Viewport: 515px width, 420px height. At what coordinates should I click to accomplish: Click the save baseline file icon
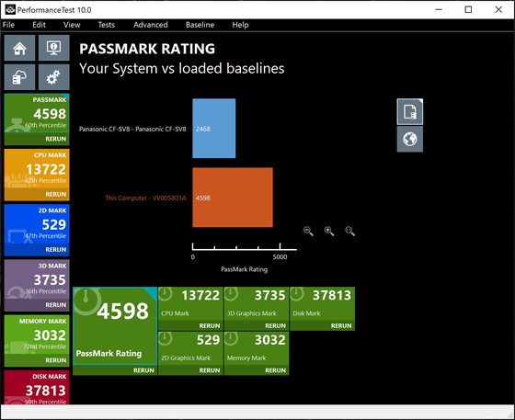click(x=410, y=111)
